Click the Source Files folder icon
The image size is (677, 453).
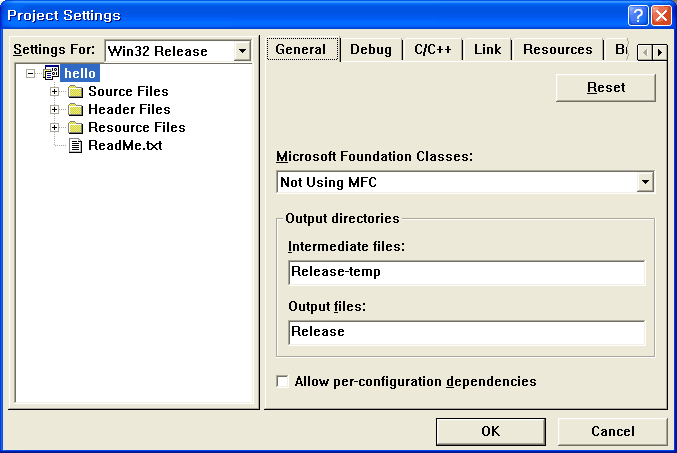point(75,92)
